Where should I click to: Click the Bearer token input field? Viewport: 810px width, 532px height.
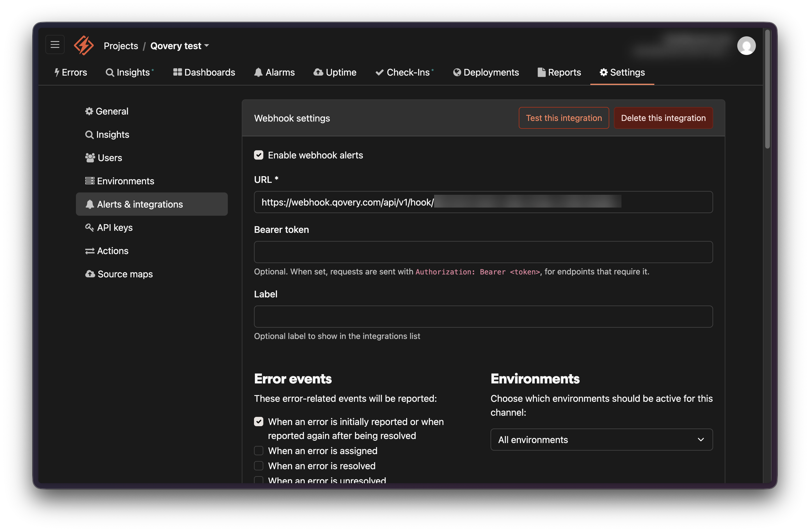[483, 252]
